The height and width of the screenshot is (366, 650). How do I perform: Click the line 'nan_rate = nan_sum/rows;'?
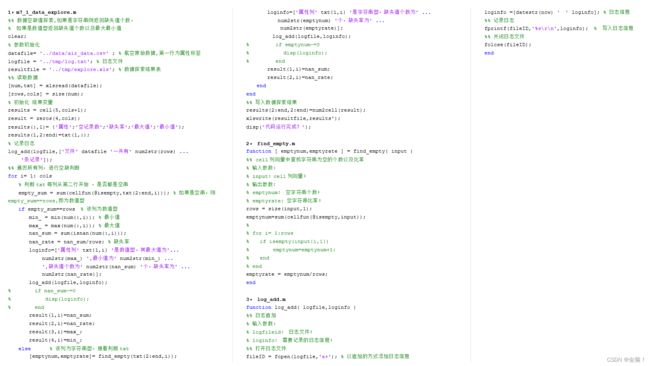point(79,242)
